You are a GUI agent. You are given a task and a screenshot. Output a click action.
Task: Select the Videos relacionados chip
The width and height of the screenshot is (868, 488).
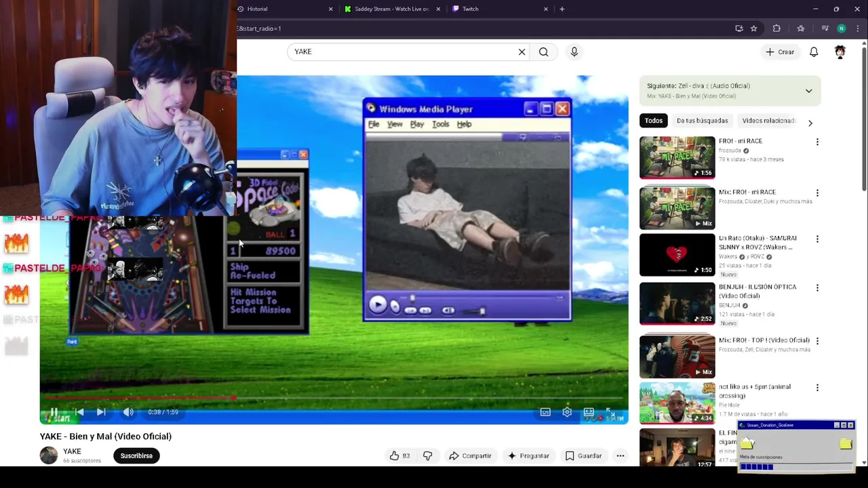tap(768, 121)
